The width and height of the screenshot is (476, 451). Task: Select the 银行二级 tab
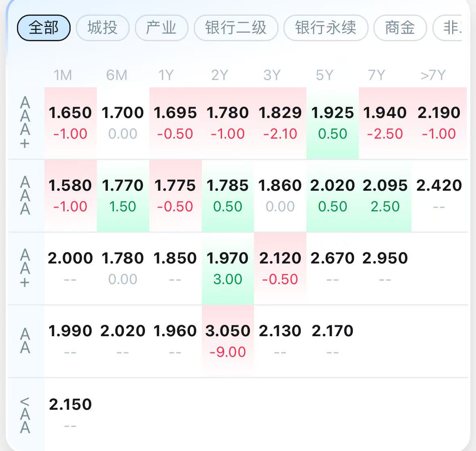[236, 27]
